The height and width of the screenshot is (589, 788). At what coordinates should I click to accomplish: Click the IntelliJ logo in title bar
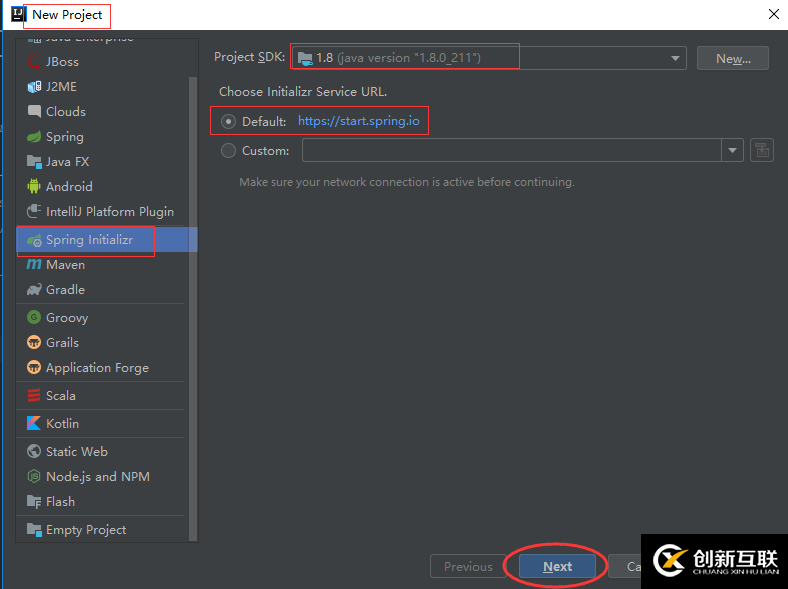(x=18, y=14)
